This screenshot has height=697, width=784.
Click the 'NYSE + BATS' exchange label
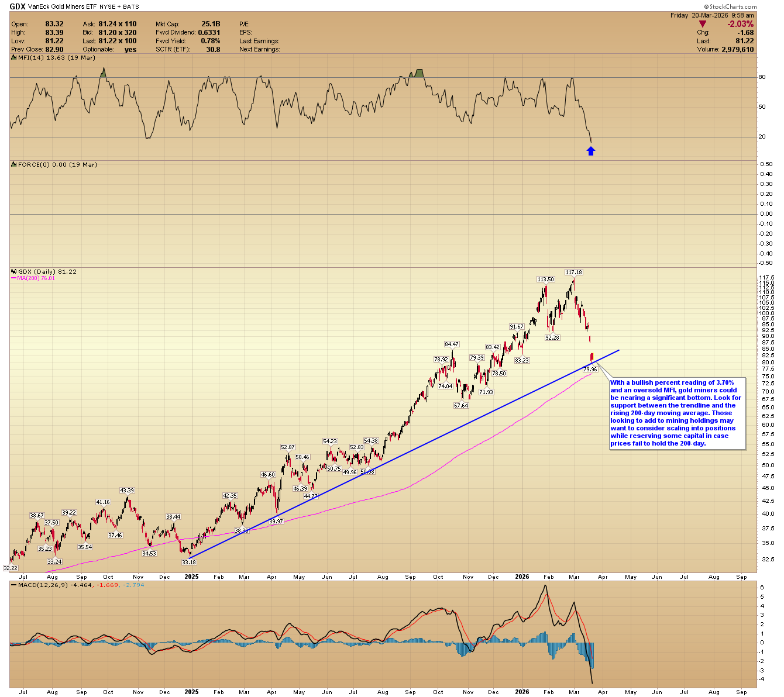119,7
